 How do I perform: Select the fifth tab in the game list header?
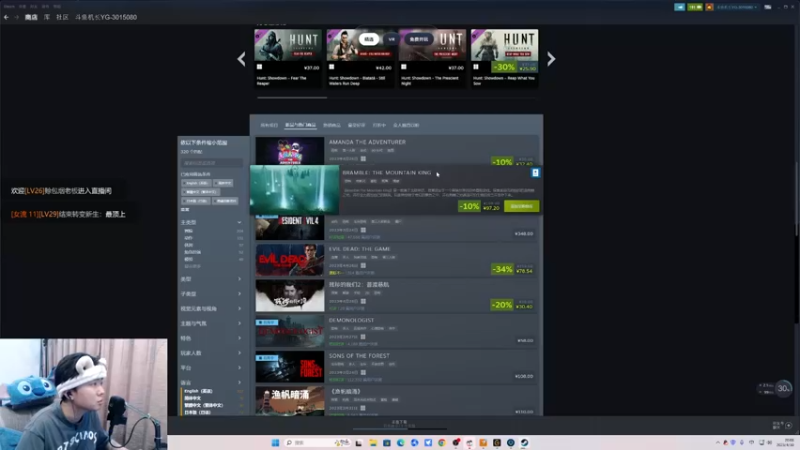click(x=379, y=125)
